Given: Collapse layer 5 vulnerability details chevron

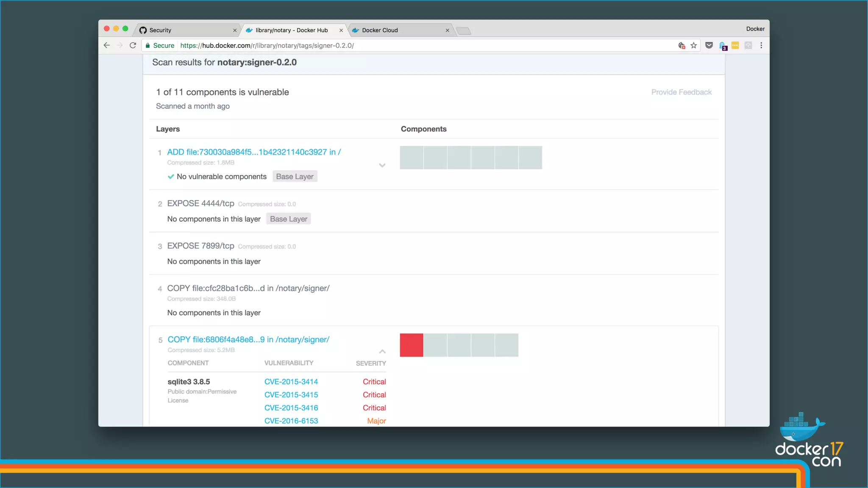Looking at the screenshot, I should click(382, 352).
